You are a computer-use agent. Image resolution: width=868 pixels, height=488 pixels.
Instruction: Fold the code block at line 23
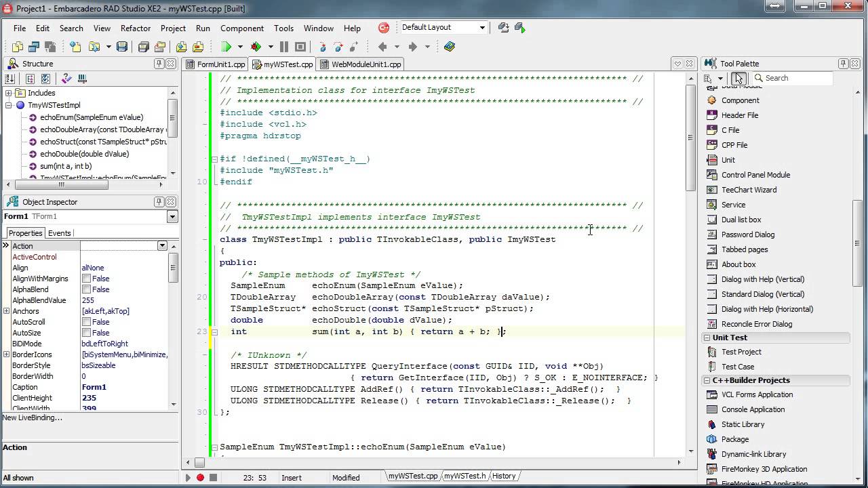[214, 332]
